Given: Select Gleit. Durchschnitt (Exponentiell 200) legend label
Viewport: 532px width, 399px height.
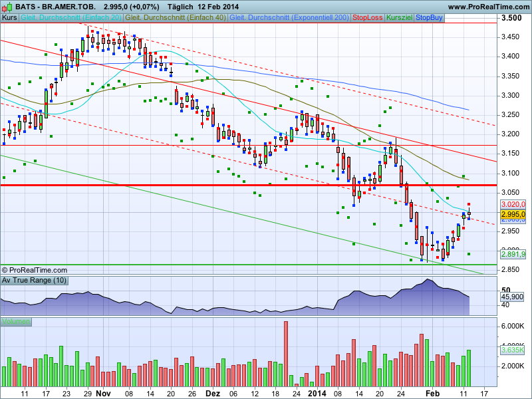Looking at the screenshot, I should [289, 18].
